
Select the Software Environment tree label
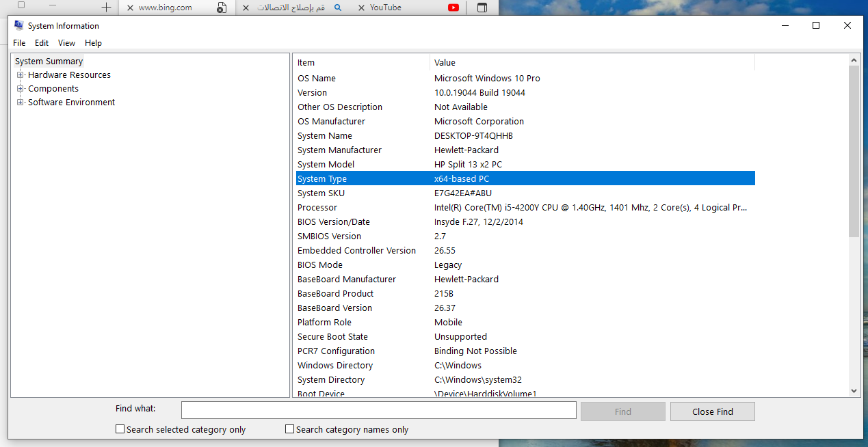71,103
